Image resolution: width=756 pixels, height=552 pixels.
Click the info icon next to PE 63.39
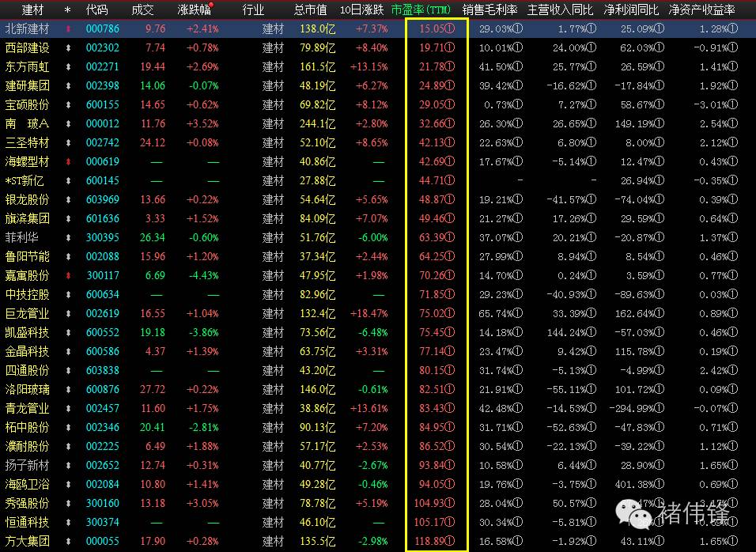[x=449, y=238]
